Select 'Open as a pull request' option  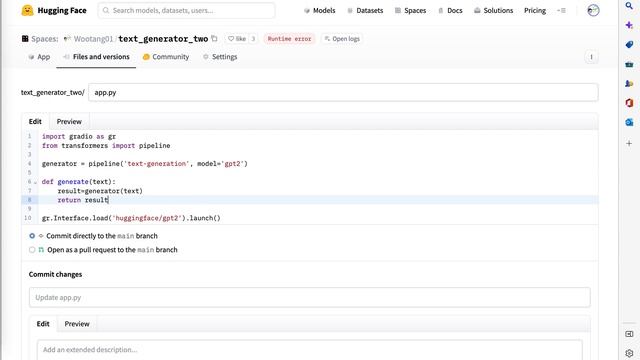[x=32, y=250]
